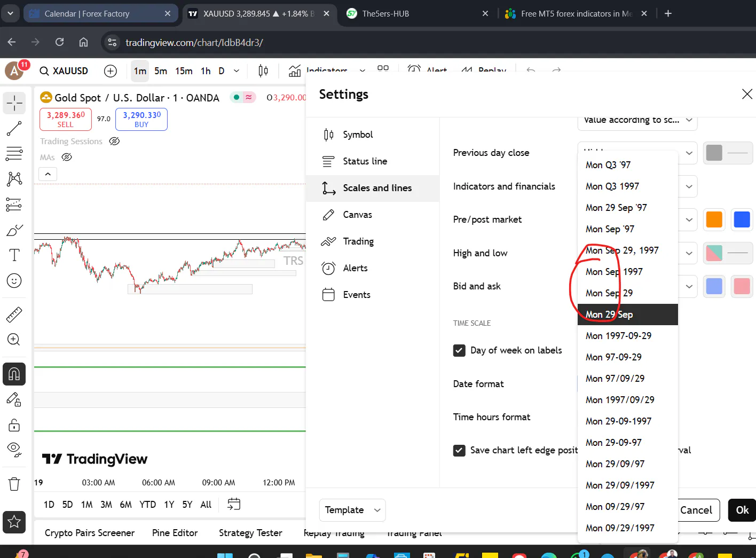
Task: Click the compare or add symbol plus icon
Action: (111, 71)
